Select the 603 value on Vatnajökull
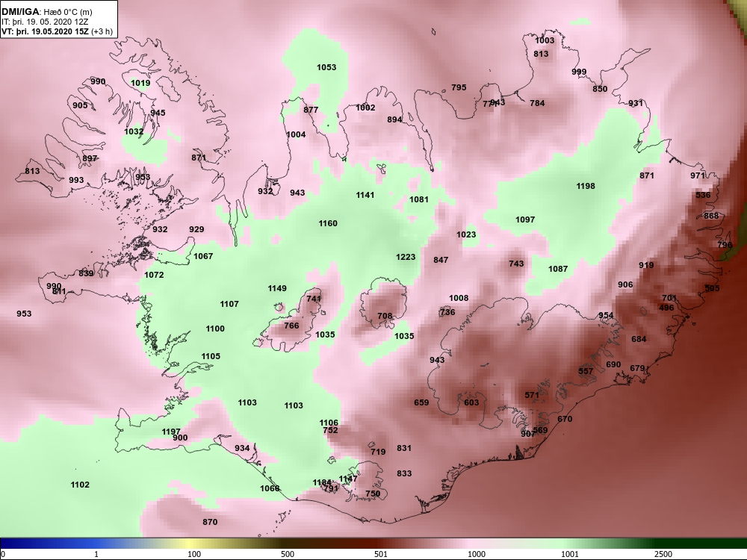 pos(471,403)
